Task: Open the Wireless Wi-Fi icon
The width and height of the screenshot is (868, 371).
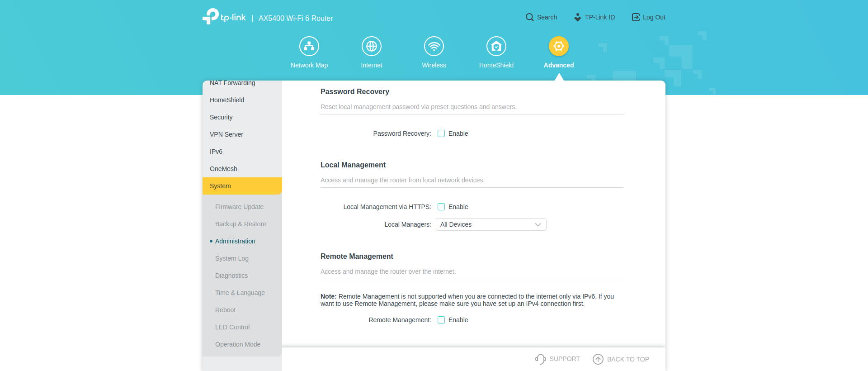Action: [x=434, y=46]
